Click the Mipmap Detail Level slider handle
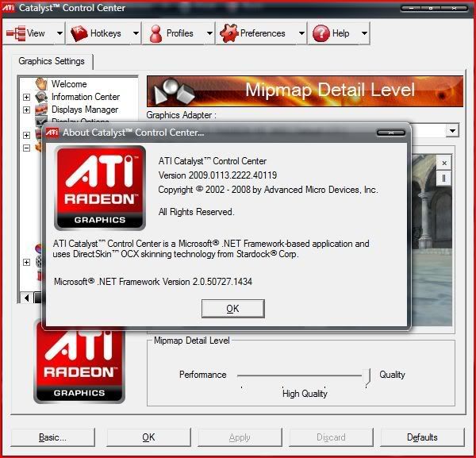Viewport: 476px width, 458px height. coord(367,375)
